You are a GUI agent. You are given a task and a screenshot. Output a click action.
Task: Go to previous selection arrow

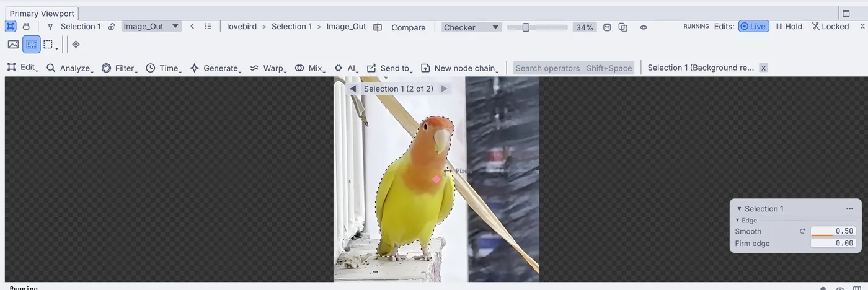click(353, 89)
